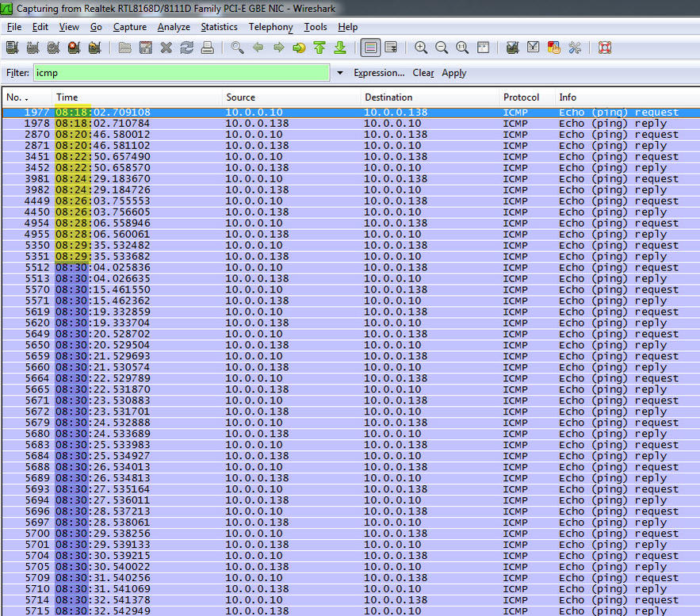Zoom out toolbar icon
700x616 pixels.
point(442,48)
